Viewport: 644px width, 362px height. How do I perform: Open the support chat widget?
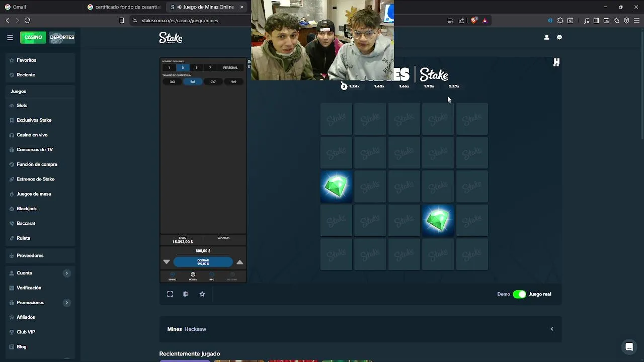click(x=629, y=347)
